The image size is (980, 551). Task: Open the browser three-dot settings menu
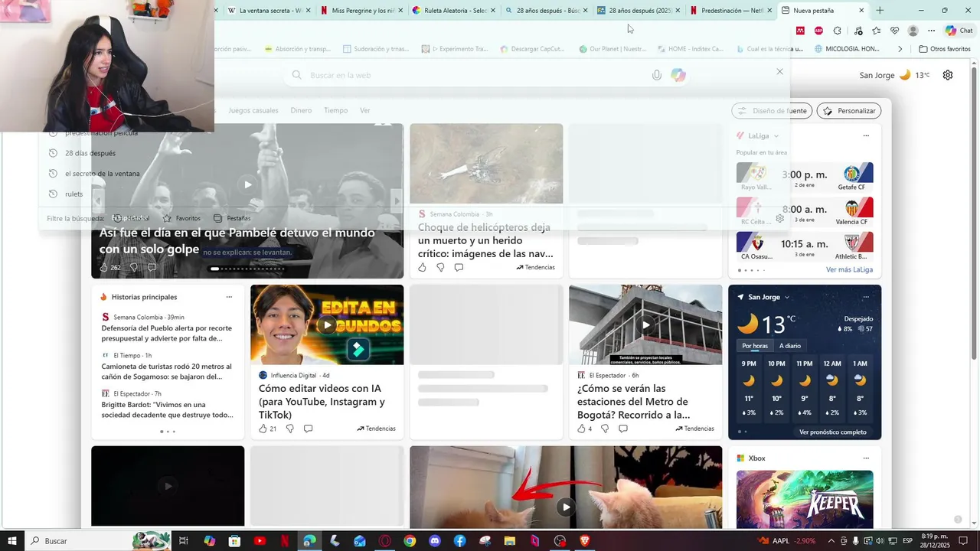click(931, 31)
